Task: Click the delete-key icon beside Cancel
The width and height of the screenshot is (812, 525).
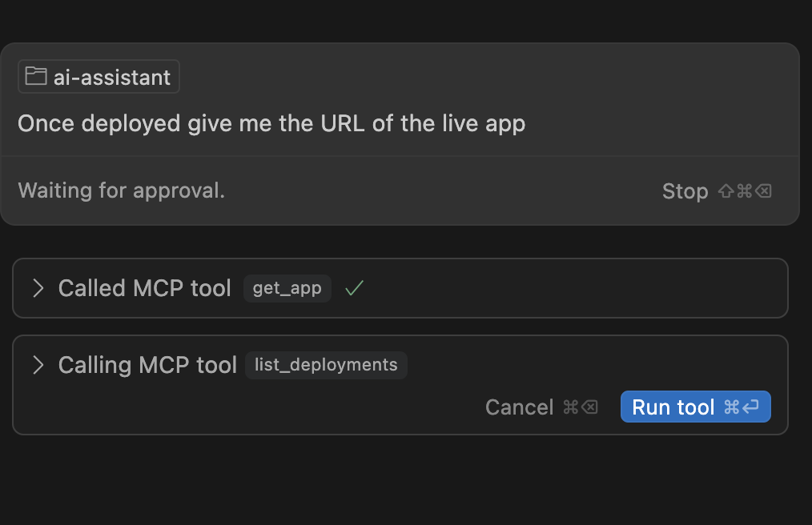Action: [589, 407]
